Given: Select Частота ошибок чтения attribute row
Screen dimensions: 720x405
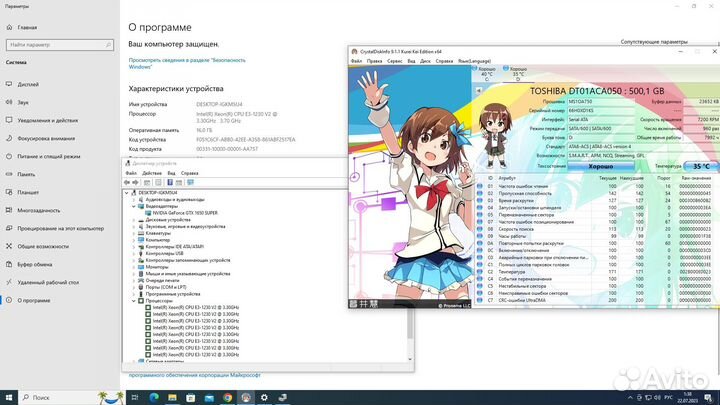Looking at the screenshot, I should 596,186.
